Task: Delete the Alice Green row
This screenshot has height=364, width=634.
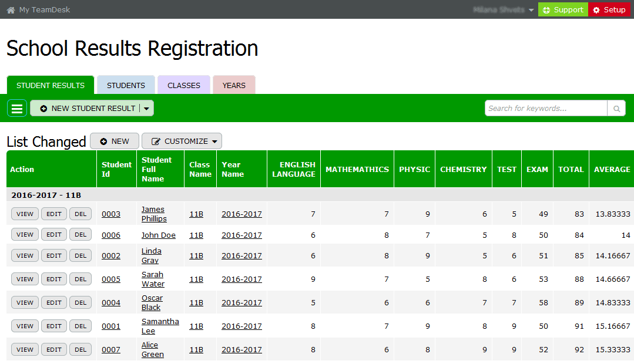Action: tap(80, 350)
